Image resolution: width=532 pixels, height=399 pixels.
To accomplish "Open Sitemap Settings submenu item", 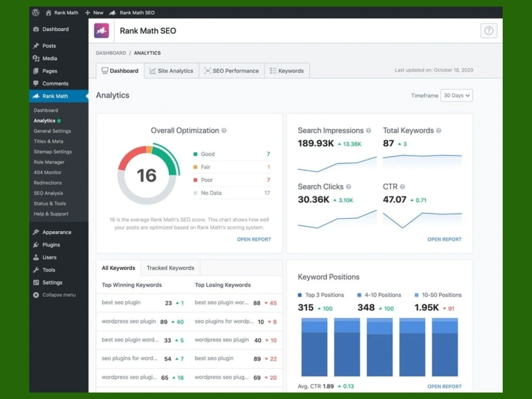I will pos(53,152).
